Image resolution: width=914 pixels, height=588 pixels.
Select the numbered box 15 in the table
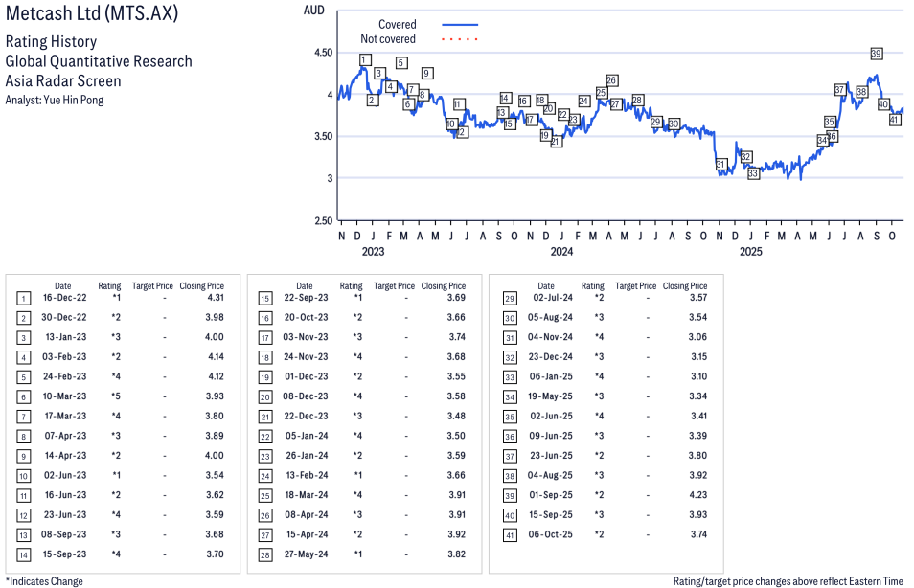[264, 298]
